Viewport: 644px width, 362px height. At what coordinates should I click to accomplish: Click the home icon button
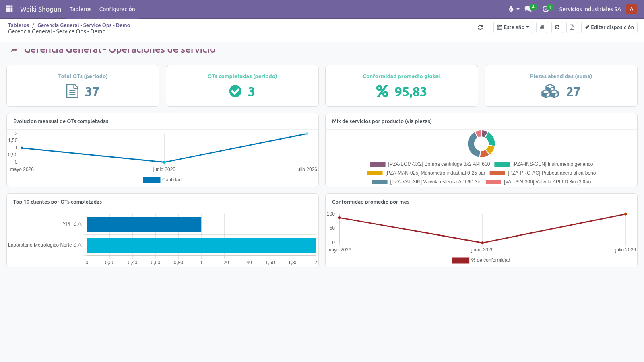point(542,27)
